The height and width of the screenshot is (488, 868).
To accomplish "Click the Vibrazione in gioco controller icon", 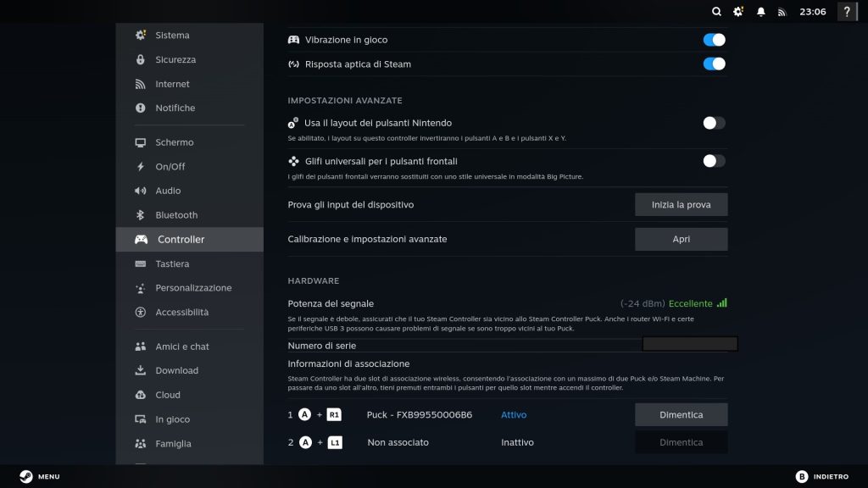I will [x=293, y=40].
